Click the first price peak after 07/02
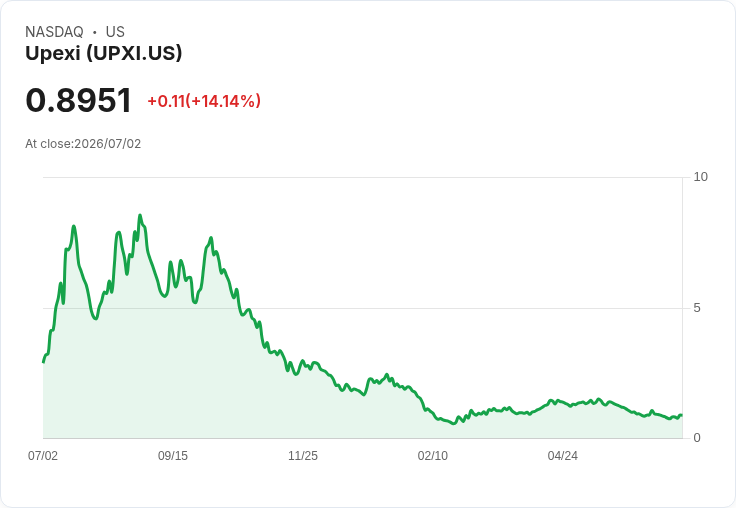The image size is (736, 508). pyautogui.click(x=74, y=227)
